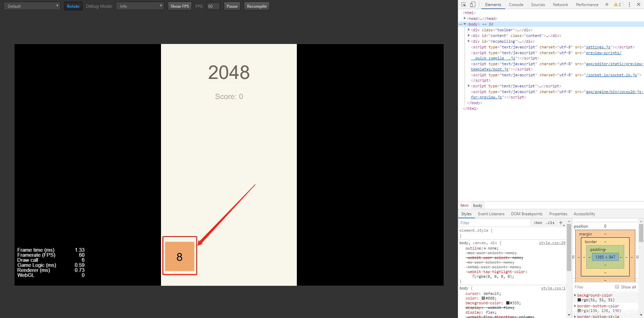Switch to the Console tab

coord(516,4)
